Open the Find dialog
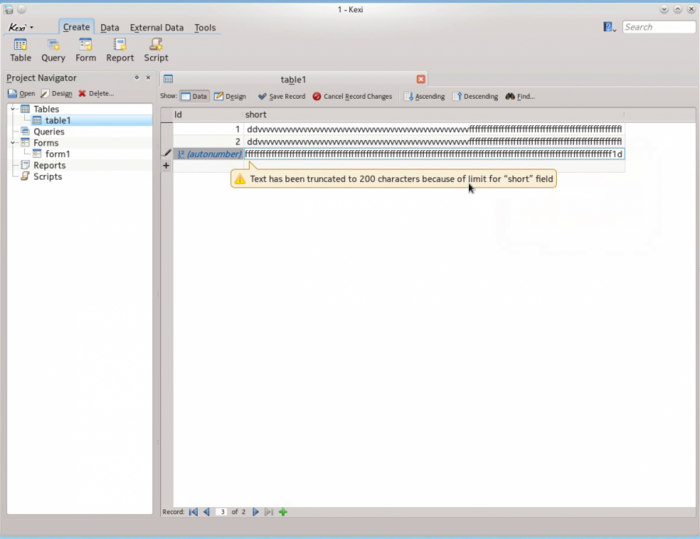The height and width of the screenshot is (539, 700). [520, 97]
